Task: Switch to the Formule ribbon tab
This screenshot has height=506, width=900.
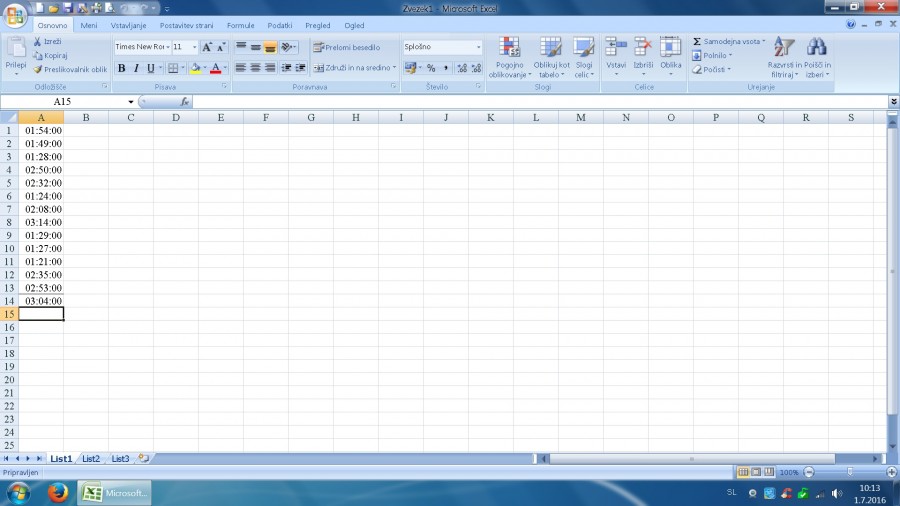Action: (241, 25)
